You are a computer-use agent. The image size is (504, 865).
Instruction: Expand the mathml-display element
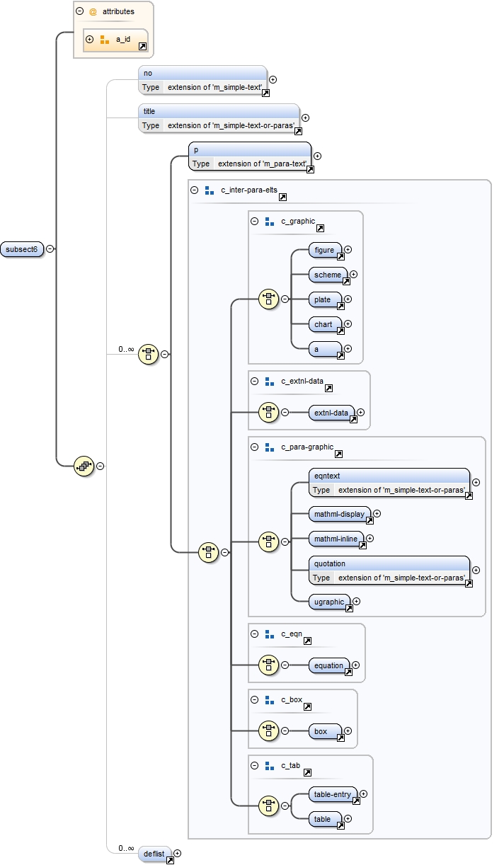tap(377, 514)
